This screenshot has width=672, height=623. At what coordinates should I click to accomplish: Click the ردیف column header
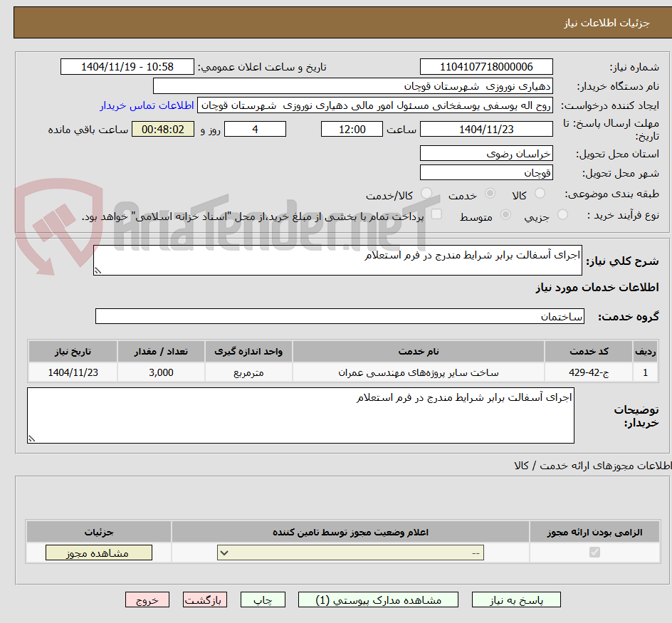click(x=645, y=352)
